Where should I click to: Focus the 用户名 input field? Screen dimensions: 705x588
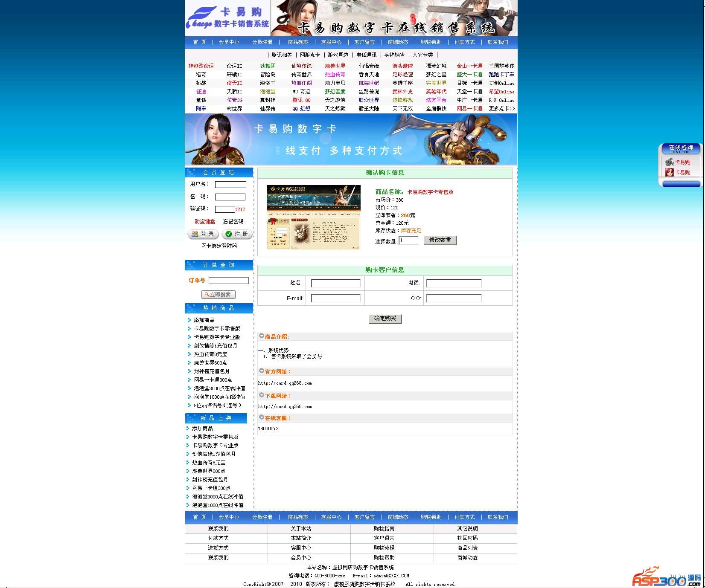click(x=230, y=185)
